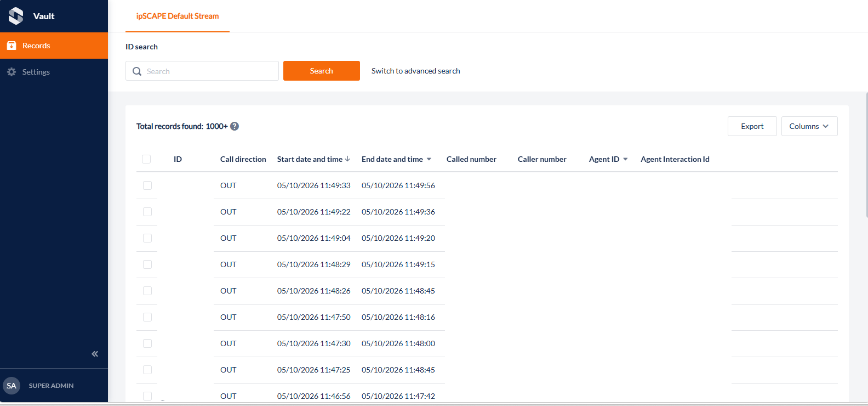This screenshot has width=868, height=406.
Task: Open End date and time filter arrow
Action: click(429, 159)
